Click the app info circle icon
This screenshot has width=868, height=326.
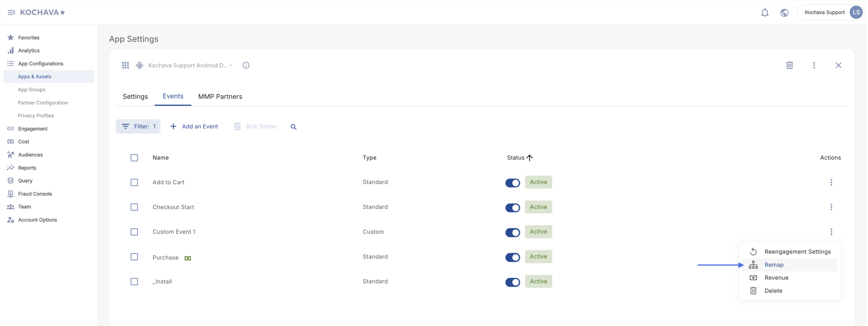tap(246, 65)
